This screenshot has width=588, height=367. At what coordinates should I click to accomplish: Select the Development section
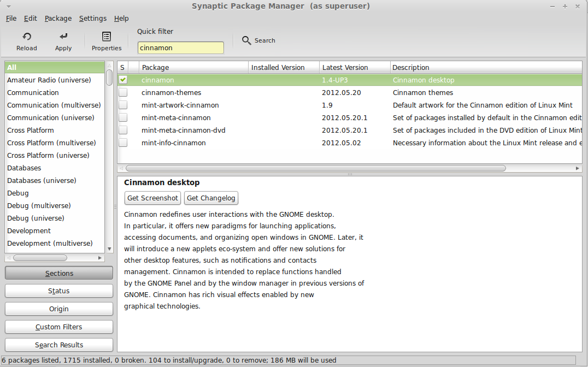click(55, 230)
